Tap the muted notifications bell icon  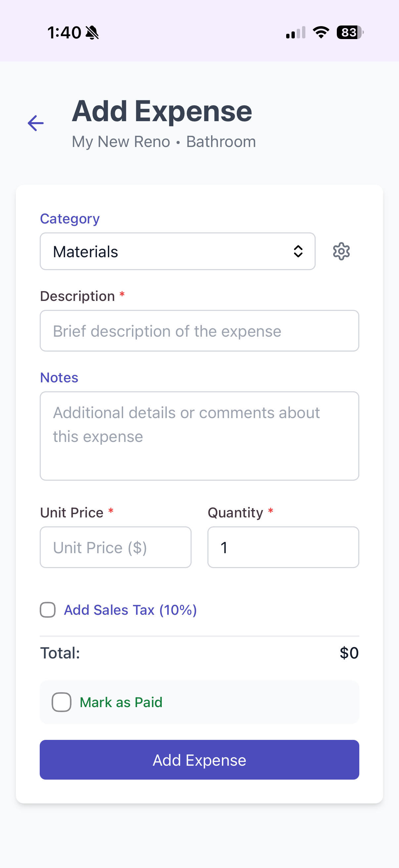coord(92,32)
